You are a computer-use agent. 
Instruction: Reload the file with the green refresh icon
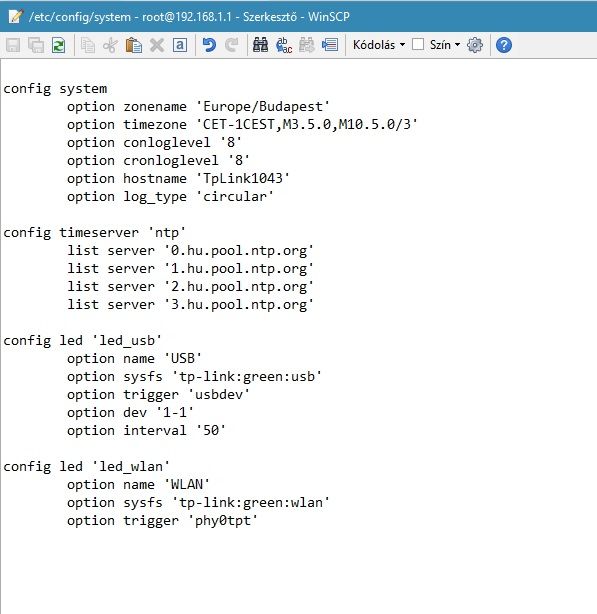[59, 45]
